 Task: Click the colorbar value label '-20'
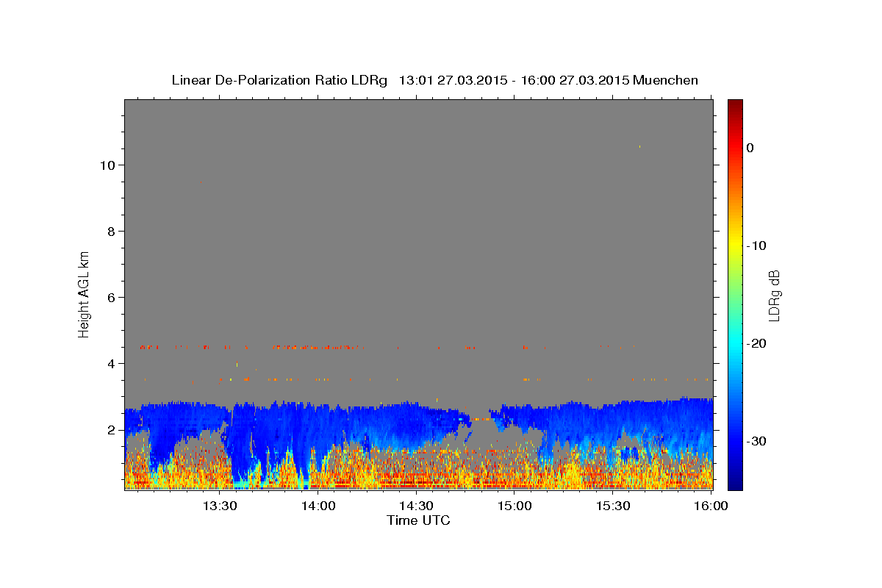[757, 343]
